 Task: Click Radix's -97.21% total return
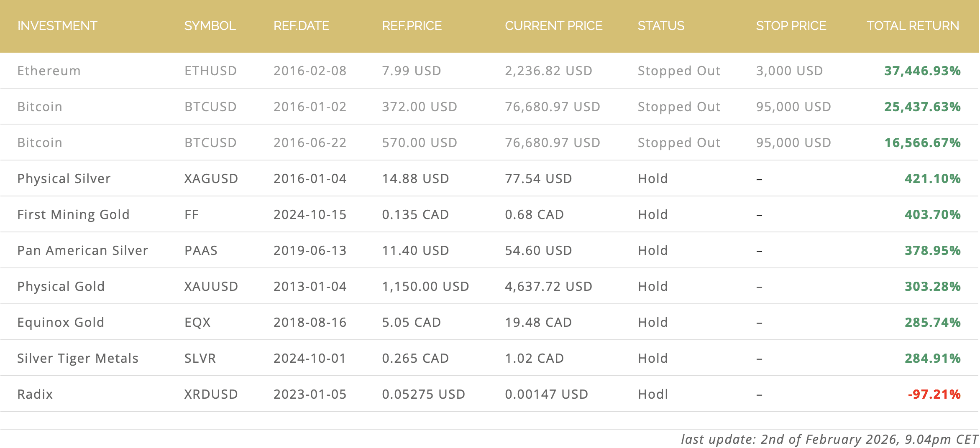tap(934, 395)
